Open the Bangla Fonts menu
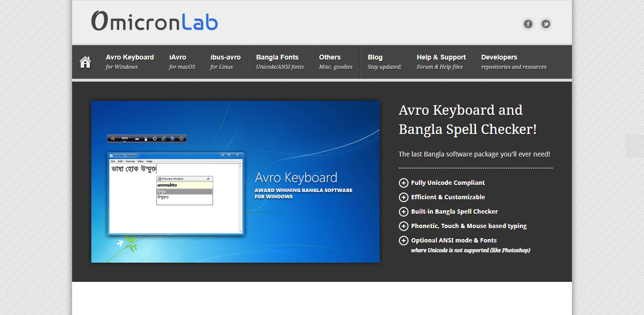This screenshot has height=315, width=644. [x=280, y=62]
